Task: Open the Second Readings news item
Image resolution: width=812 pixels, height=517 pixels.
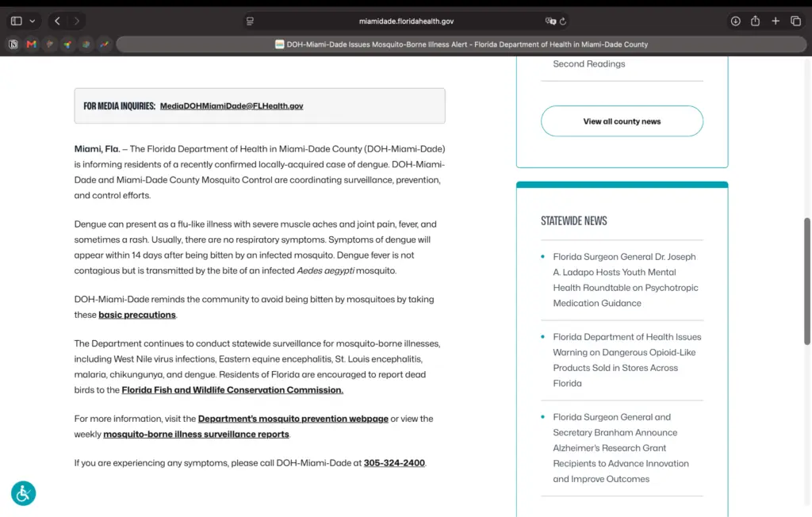Action: click(589, 63)
